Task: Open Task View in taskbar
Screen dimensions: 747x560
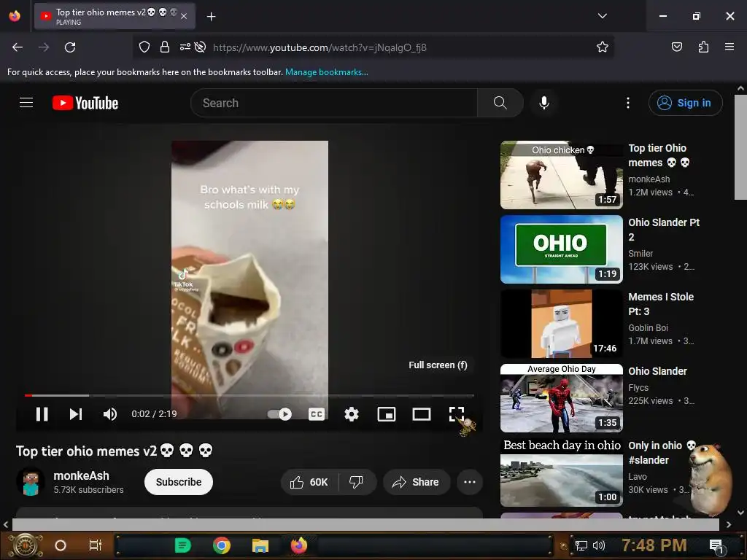Action: pos(96,545)
